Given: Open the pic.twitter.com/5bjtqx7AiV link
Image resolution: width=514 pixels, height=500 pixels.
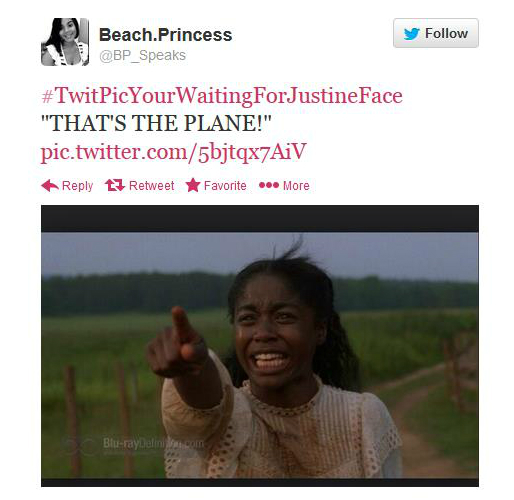Looking at the screenshot, I should tap(173, 152).
